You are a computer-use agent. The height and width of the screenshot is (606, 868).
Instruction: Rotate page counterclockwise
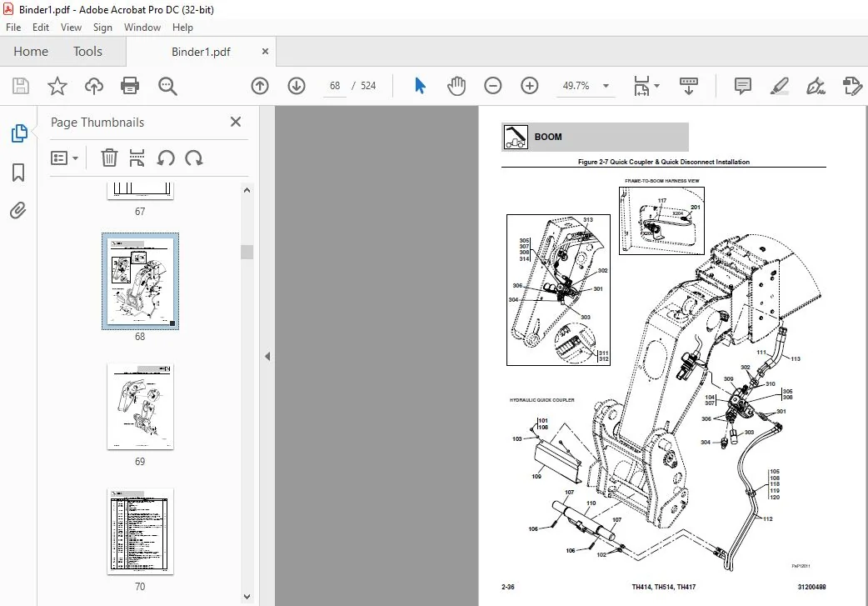click(x=166, y=158)
